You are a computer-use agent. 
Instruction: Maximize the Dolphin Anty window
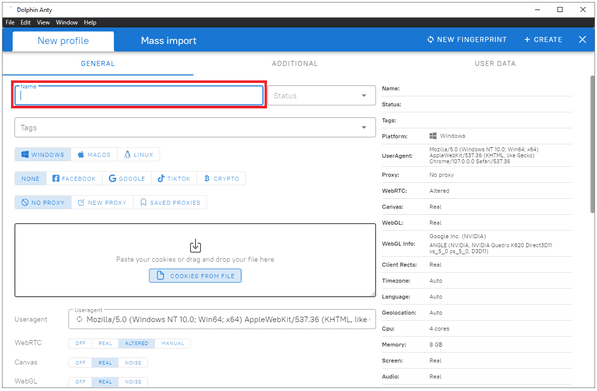560,10
